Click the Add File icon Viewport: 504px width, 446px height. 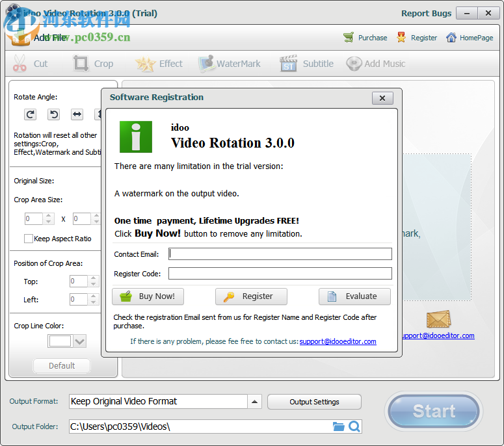(x=20, y=37)
